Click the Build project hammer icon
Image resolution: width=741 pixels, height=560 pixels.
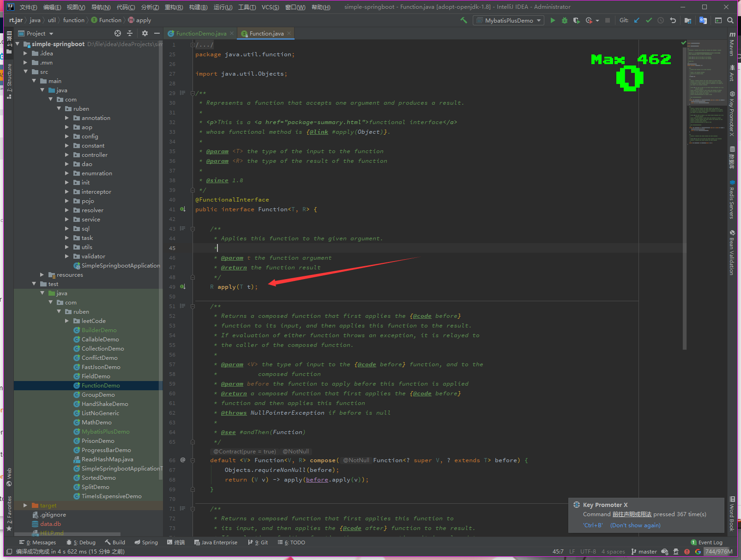point(464,20)
